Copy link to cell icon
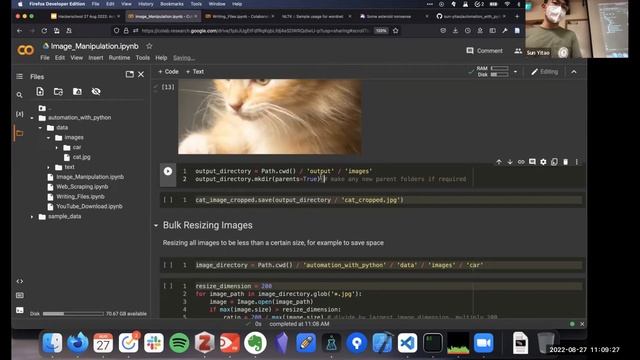 [521, 162]
